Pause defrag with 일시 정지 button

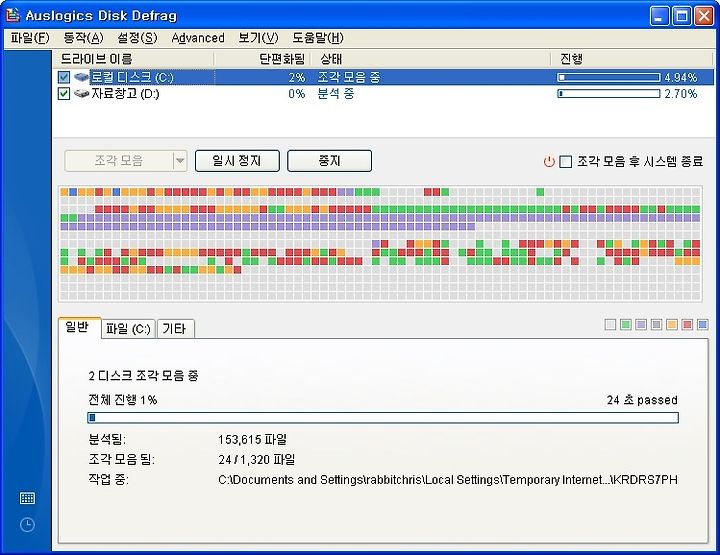pyautogui.click(x=237, y=161)
